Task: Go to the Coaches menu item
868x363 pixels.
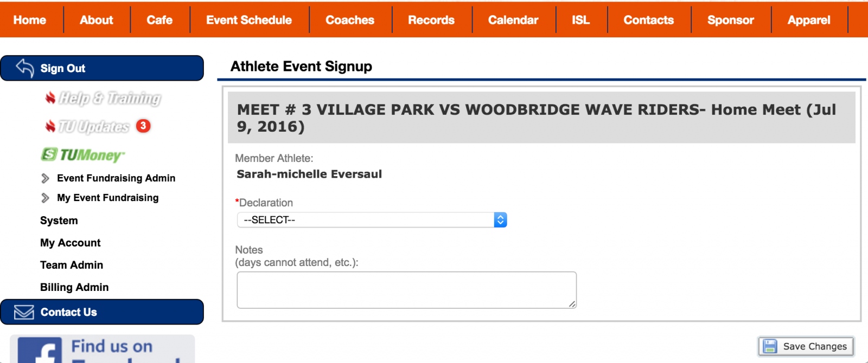Action: [350, 20]
